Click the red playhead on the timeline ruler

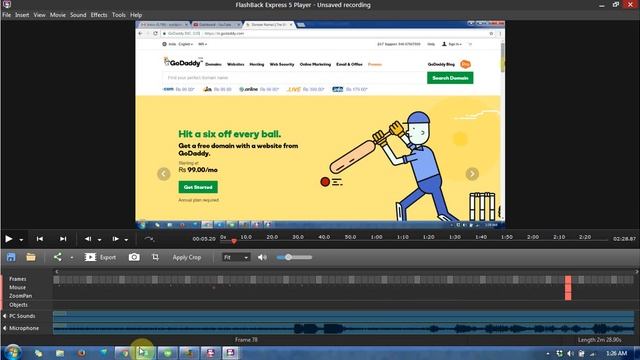click(x=234, y=241)
